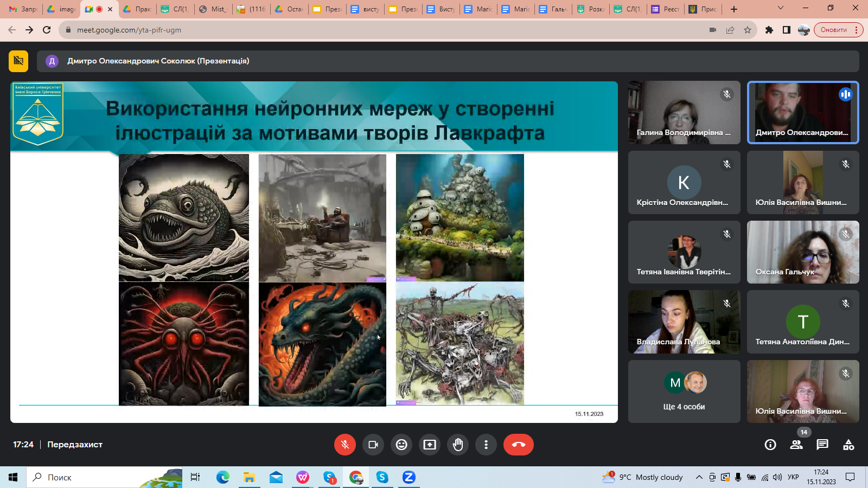Unmute the microphone
The height and width of the screenshot is (488, 868).
click(344, 445)
